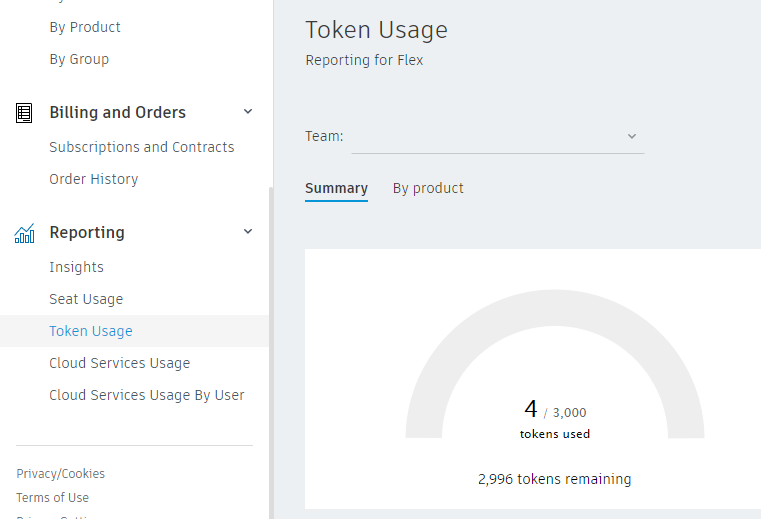Image resolution: width=761 pixels, height=519 pixels.
Task: Open By Product in sidebar
Action: click(85, 27)
